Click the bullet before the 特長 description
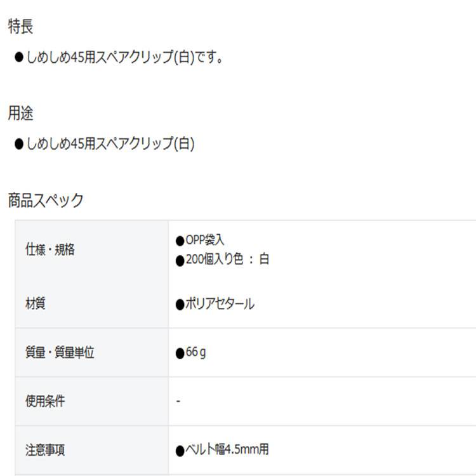The image size is (476, 476). coord(18,57)
